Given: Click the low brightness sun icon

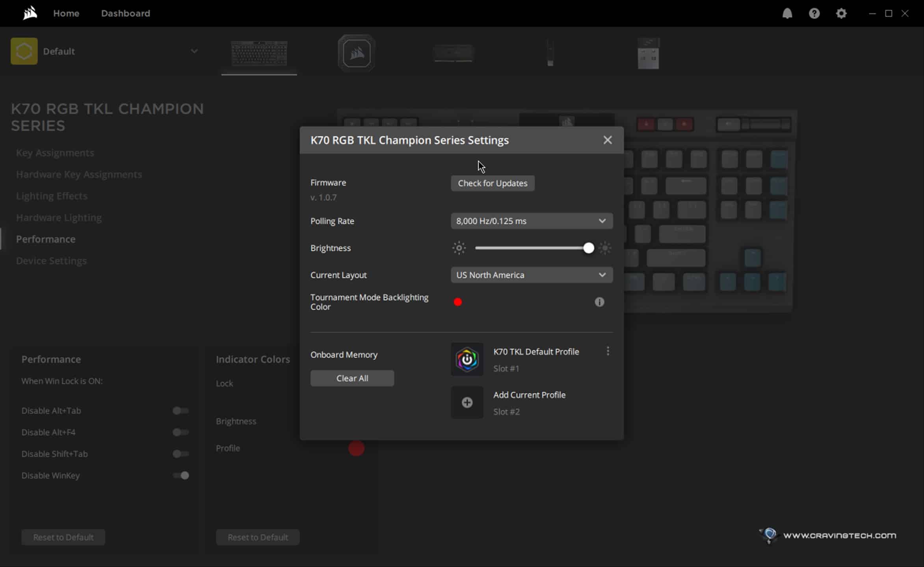Looking at the screenshot, I should (459, 248).
